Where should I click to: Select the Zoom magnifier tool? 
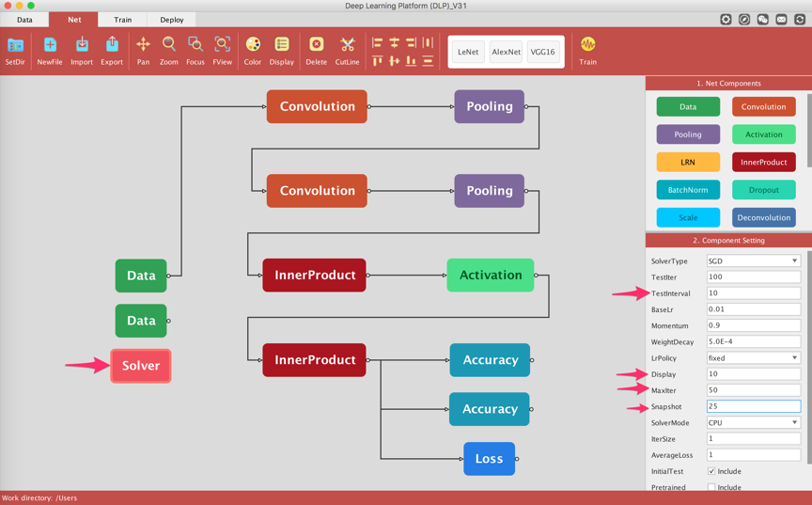click(169, 45)
